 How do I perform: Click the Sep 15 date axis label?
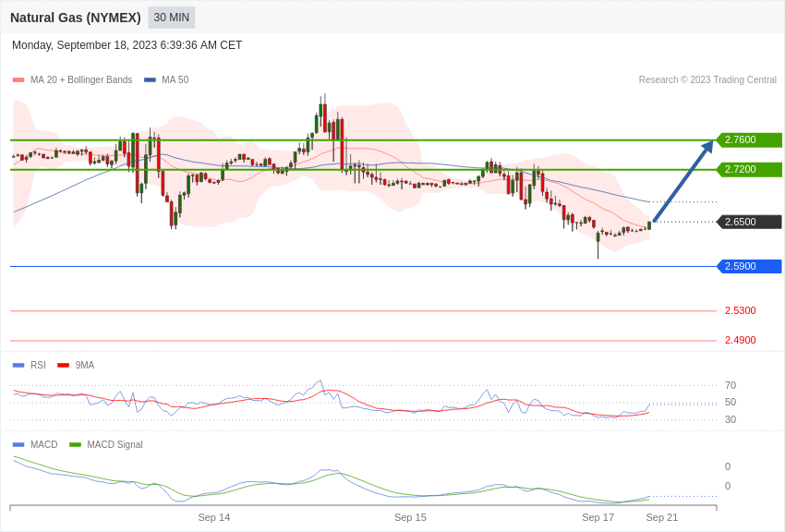411,517
